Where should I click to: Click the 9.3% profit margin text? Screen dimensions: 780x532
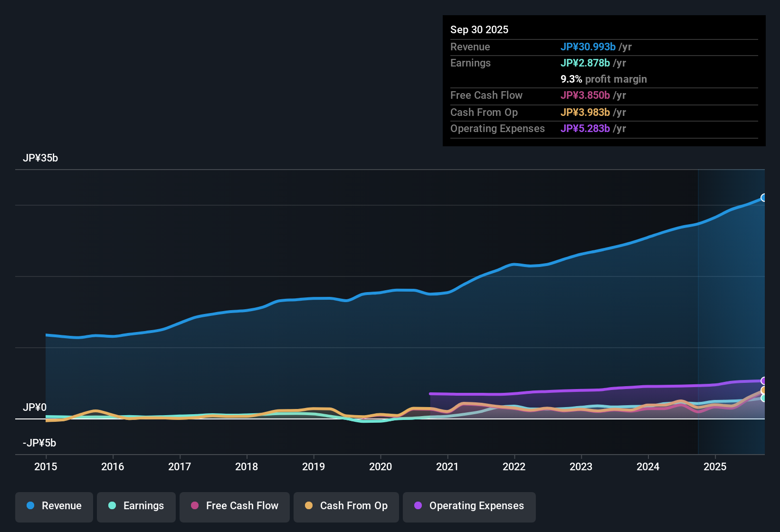604,79
